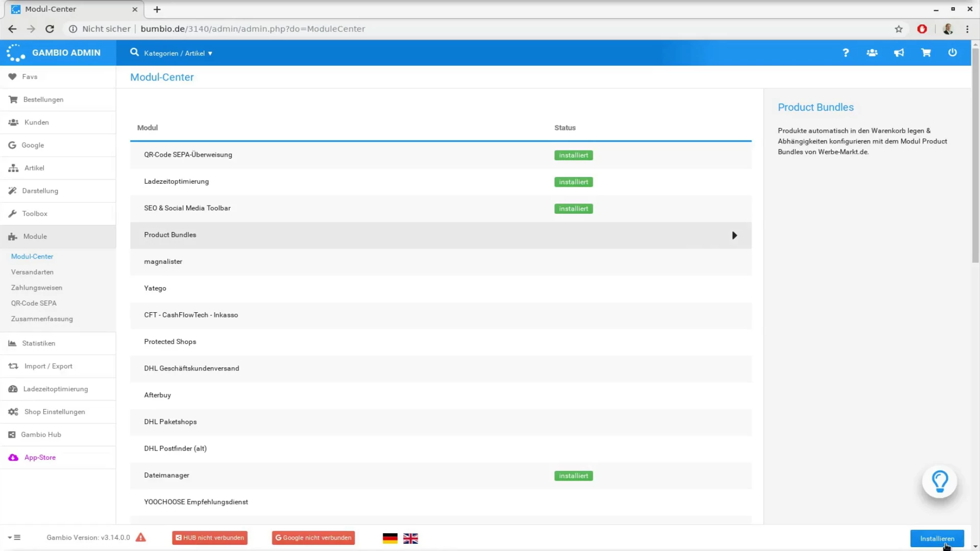Select CFT - CashFlowTech - Inkasso row
Viewport: 980px width, 551px height.
pyautogui.click(x=441, y=315)
